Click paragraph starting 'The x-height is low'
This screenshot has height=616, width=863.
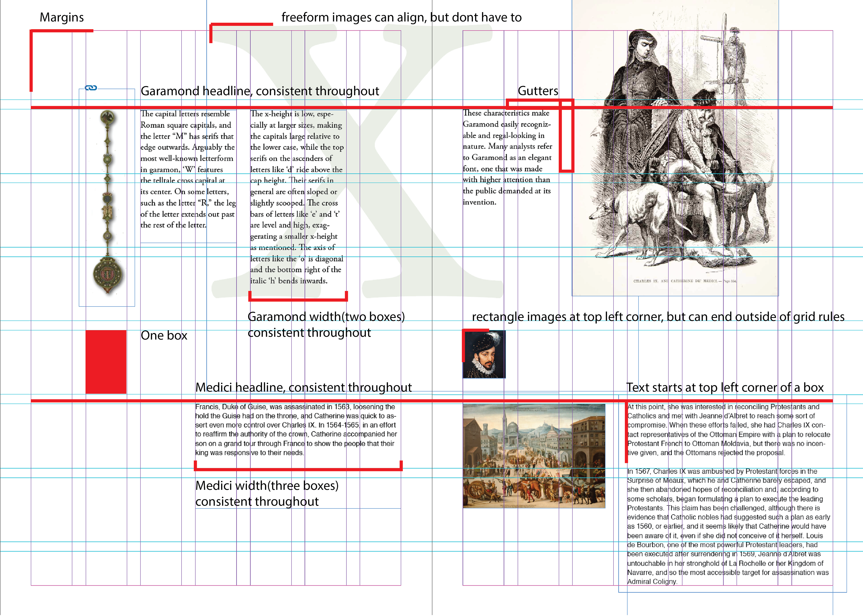pyautogui.click(x=297, y=197)
